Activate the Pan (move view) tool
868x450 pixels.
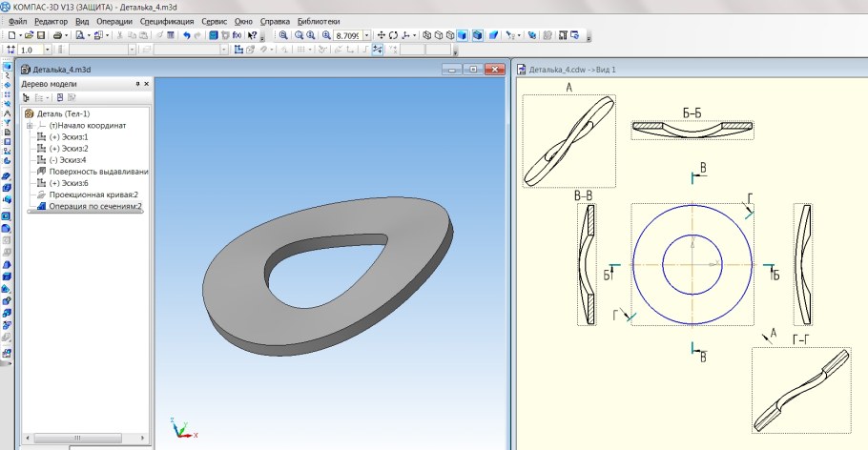(380, 34)
